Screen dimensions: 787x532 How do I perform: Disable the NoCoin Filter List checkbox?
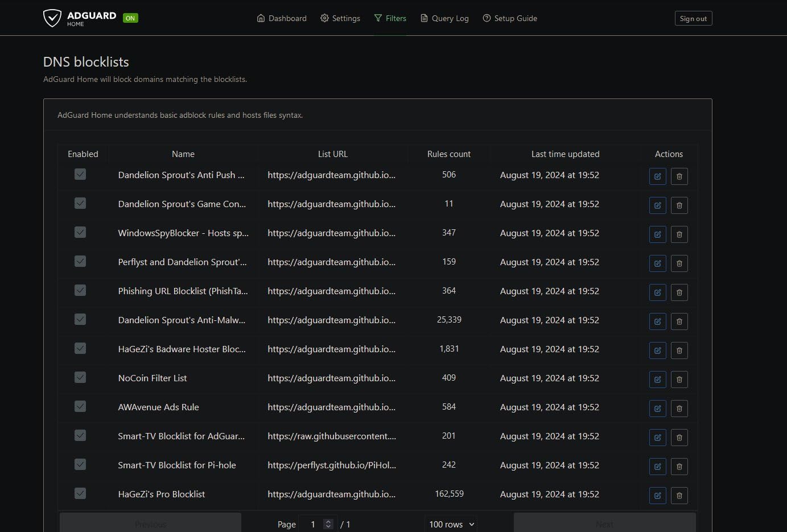coord(80,377)
